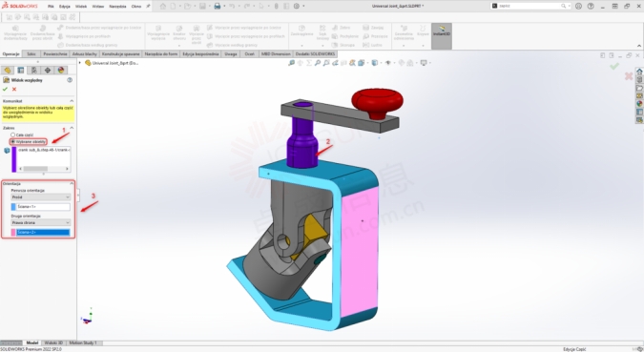
Task: Click the Instant3D toolbar button
Action: coord(442,35)
